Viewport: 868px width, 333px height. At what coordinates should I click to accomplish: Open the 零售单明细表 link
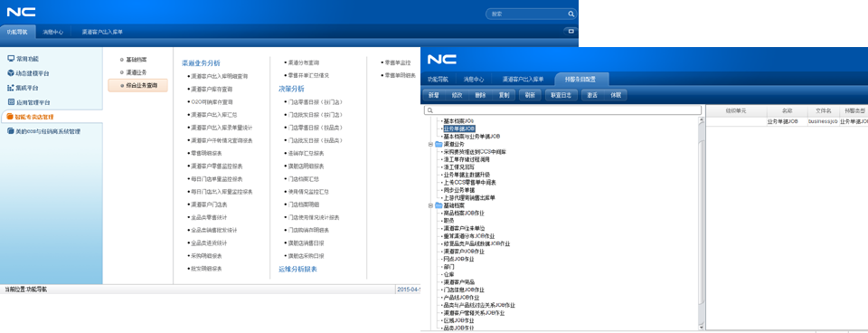point(401,75)
